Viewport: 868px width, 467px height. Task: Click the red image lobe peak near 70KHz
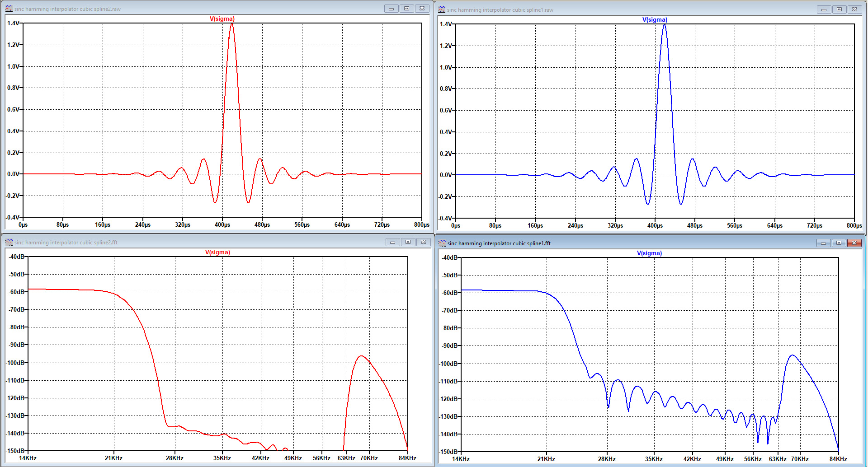click(361, 356)
